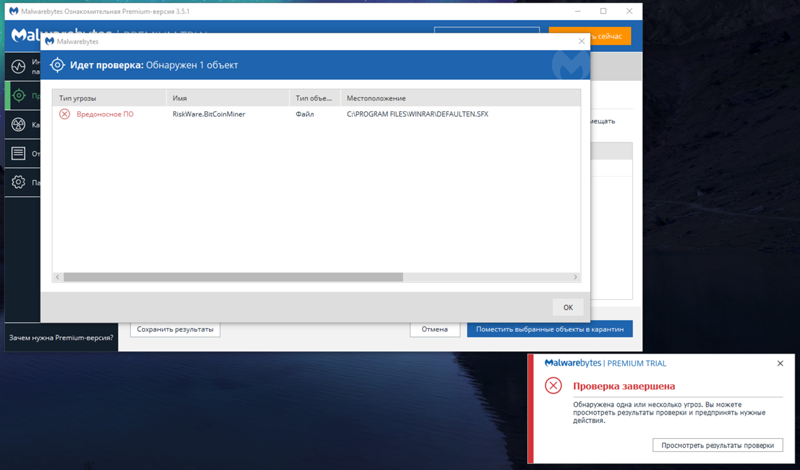
Task: Sort by Тип угрозы column header
Action: coord(109,98)
